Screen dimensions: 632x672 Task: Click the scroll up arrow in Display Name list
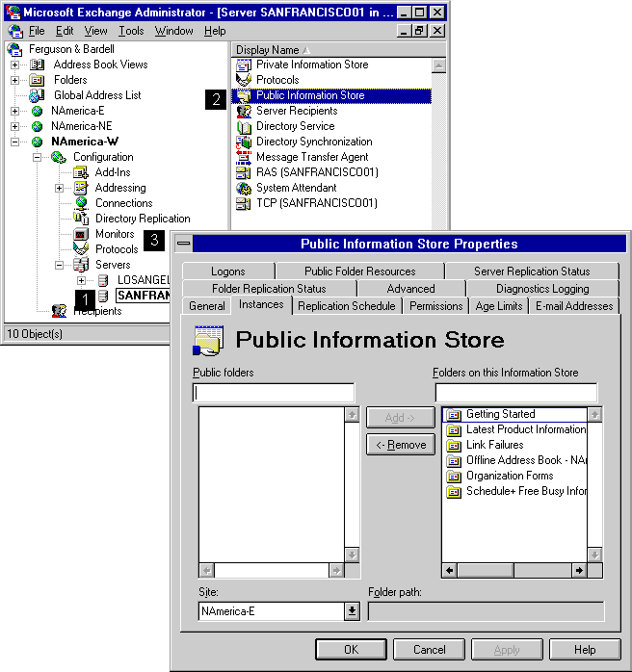(x=438, y=66)
